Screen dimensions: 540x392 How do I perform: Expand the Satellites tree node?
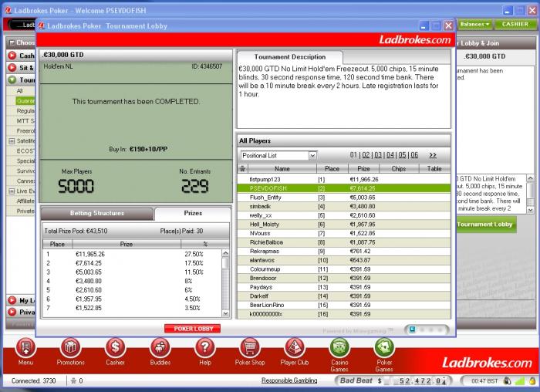pos(12,141)
